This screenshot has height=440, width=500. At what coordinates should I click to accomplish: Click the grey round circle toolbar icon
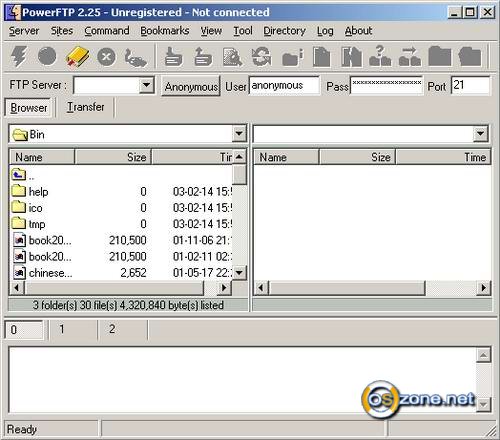click(x=47, y=56)
